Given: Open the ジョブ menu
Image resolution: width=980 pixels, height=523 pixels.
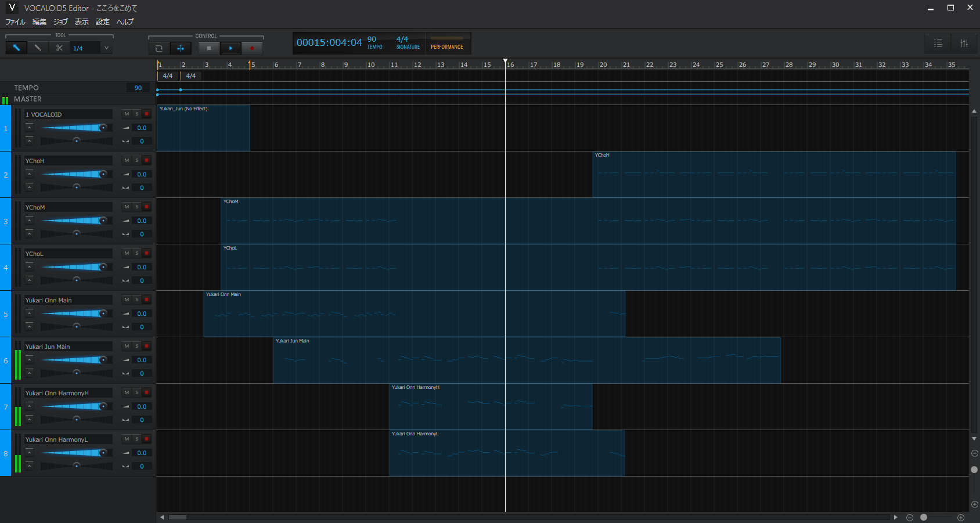Looking at the screenshot, I should coord(60,22).
